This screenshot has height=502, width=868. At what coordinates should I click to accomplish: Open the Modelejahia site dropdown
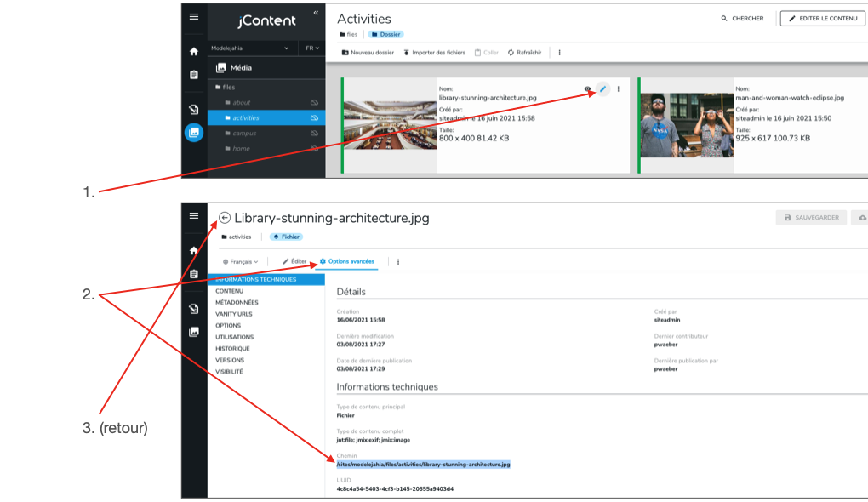tap(250, 48)
